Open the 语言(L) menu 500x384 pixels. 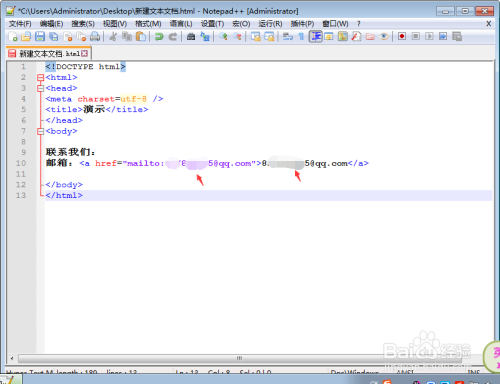181,24
